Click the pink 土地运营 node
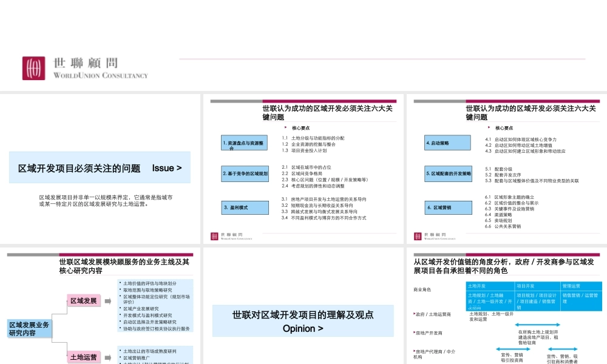This screenshot has height=364, width=607. tap(84, 357)
